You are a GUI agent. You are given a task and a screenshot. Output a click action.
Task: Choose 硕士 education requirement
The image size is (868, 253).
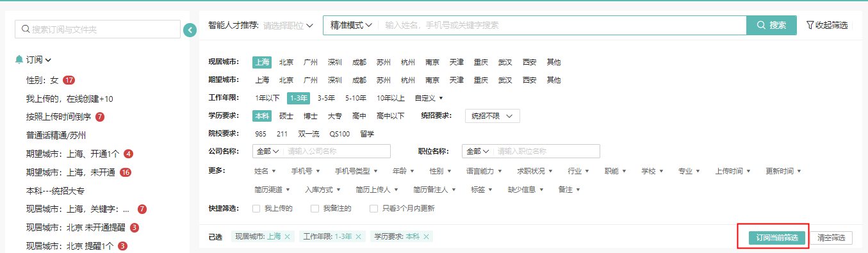coord(286,116)
